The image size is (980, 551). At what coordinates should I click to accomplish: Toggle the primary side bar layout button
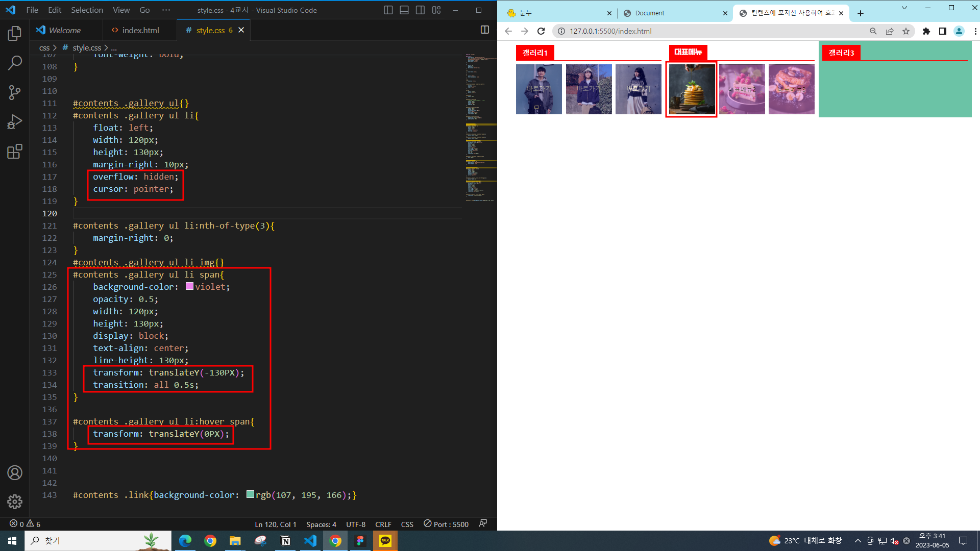pos(388,10)
